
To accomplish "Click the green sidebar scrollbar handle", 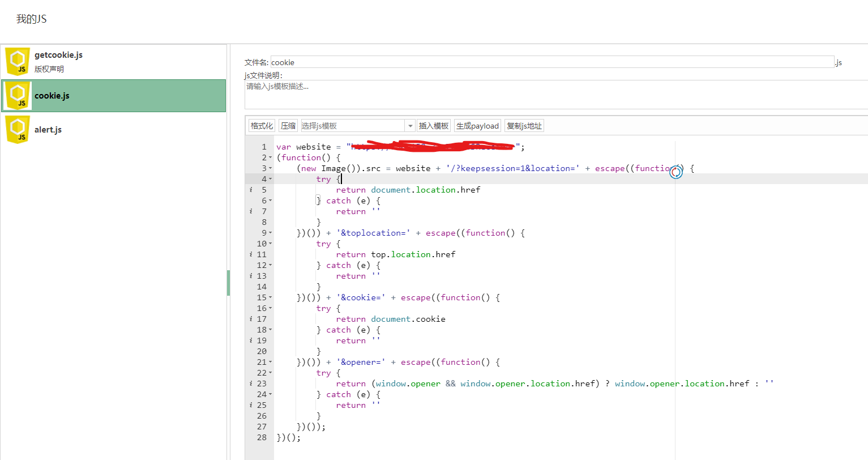I will 228,283.
